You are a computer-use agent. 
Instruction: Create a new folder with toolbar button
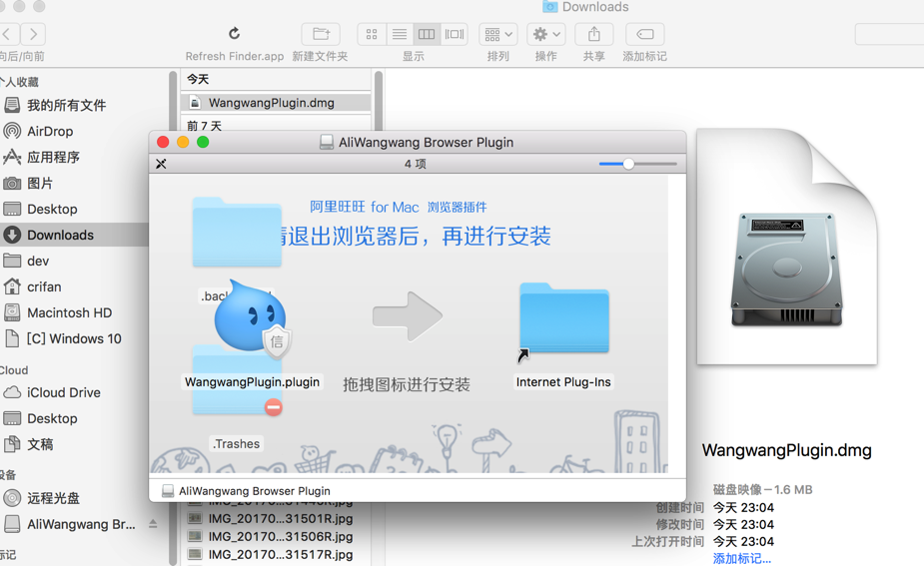(321, 34)
